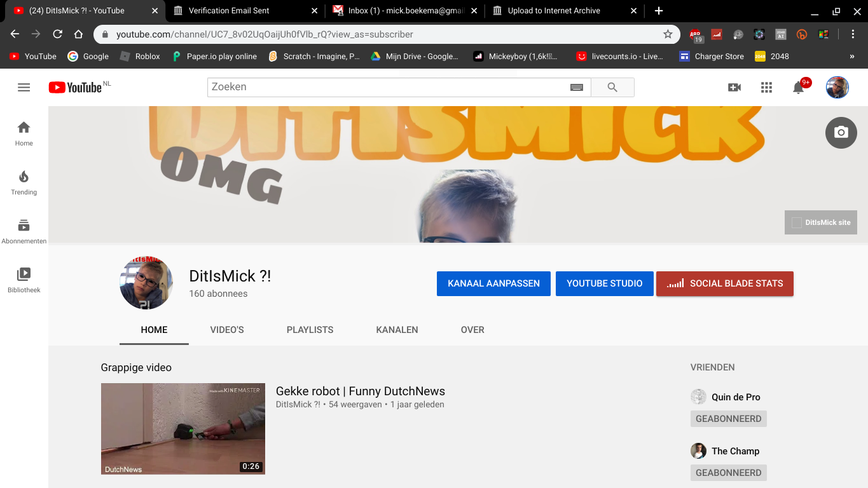
Task: Open Chrome's three-dot menu
Action: (853, 34)
